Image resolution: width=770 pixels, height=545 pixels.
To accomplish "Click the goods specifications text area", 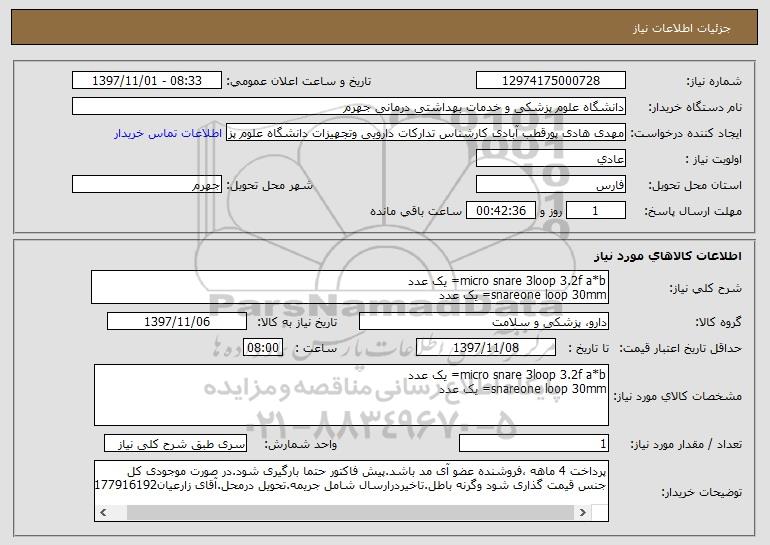I will [351, 395].
